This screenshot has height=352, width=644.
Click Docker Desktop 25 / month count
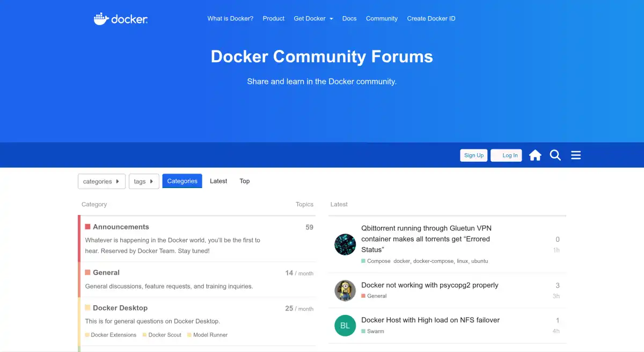tap(299, 308)
